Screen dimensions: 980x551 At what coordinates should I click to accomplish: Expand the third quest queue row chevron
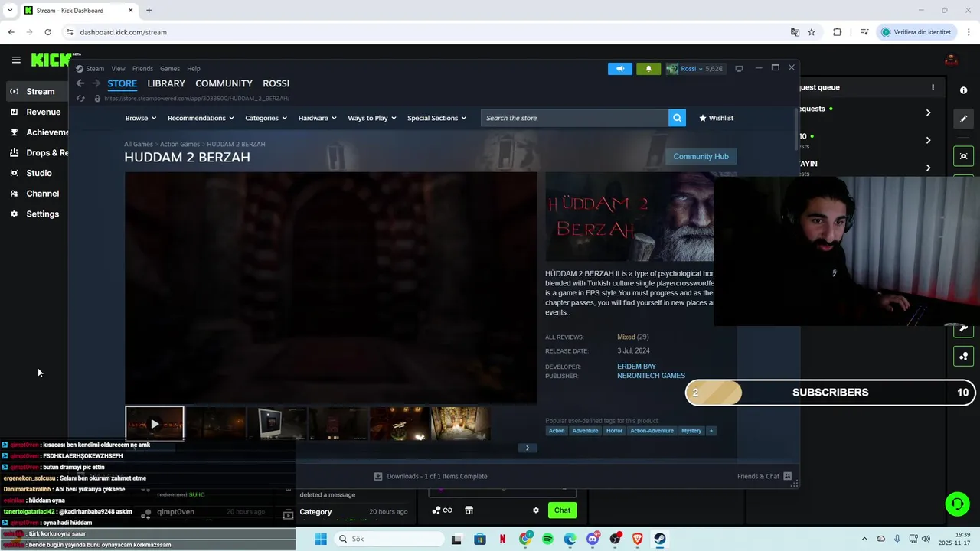point(928,168)
